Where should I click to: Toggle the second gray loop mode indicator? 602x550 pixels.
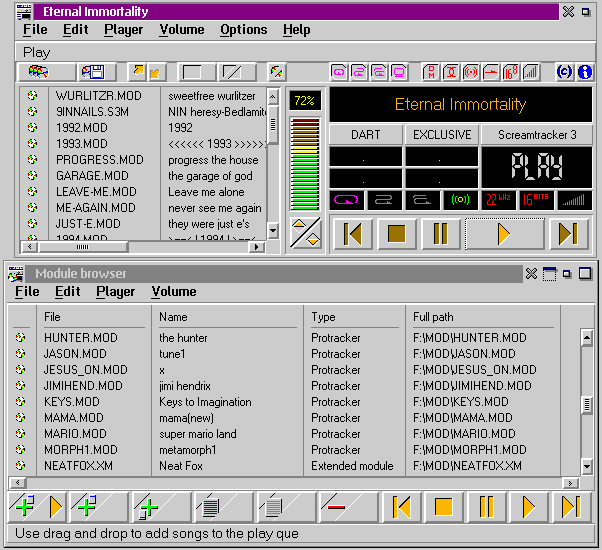tap(384, 200)
